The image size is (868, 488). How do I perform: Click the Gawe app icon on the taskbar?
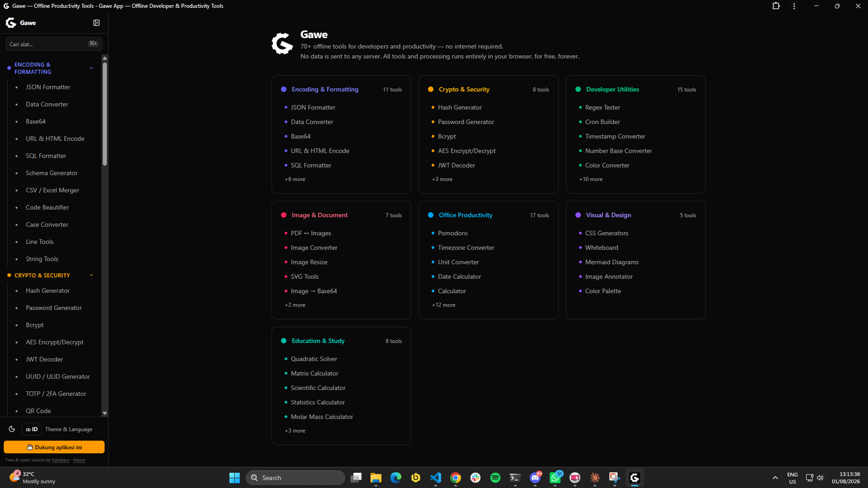(x=634, y=478)
